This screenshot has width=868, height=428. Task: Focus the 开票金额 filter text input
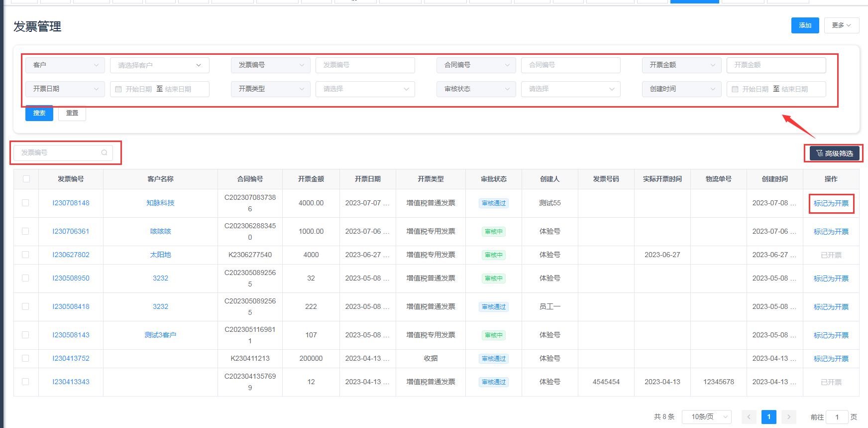[776, 65]
